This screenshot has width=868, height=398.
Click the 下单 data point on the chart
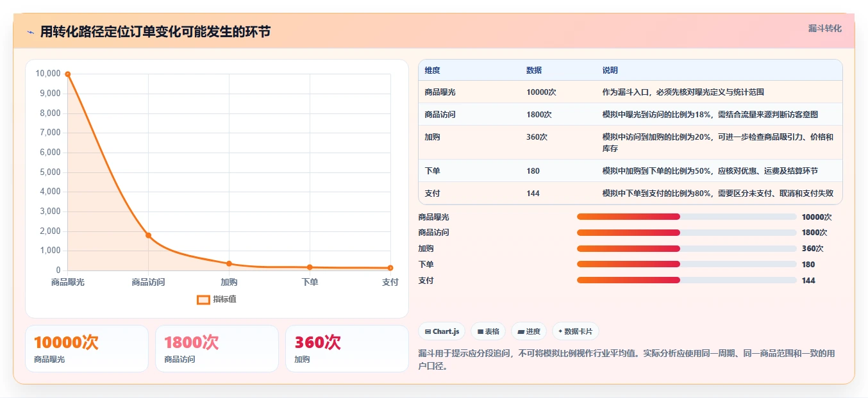click(x=310, y=267)
